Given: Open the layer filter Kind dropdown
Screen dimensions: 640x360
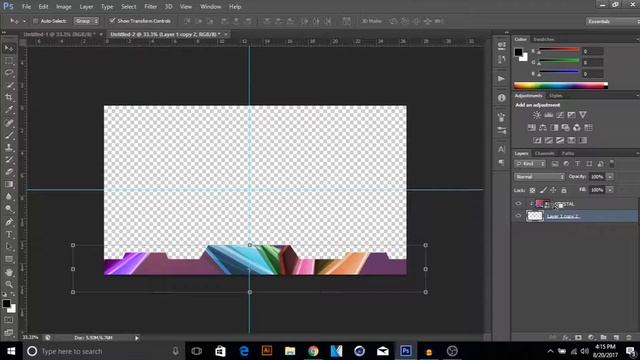Looking at the screenshot, I should tap(530, 164).
